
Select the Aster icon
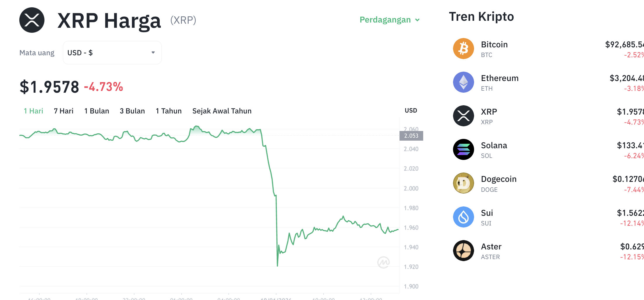463,251
